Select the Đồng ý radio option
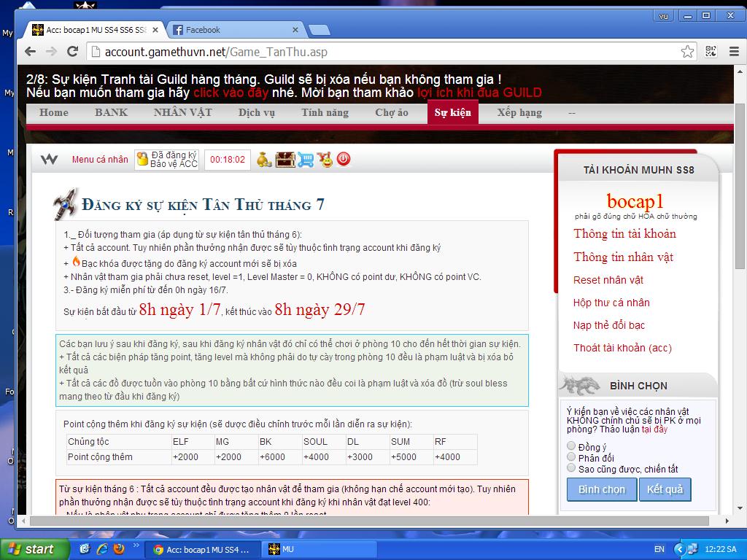The image size is (747, 560). click(x=571, y=446)
